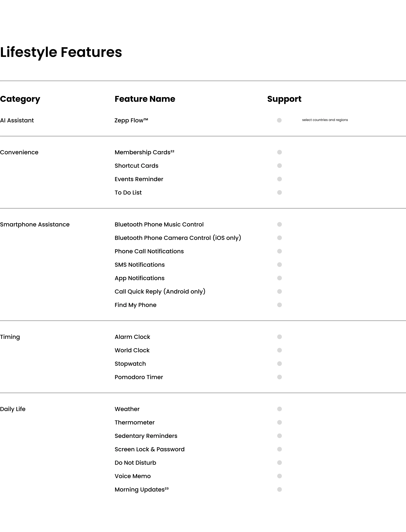Image resolution: width=406 pixels, height=532 pixels.
Task: Click the support dot for Weather
Action: coord(279,409)
